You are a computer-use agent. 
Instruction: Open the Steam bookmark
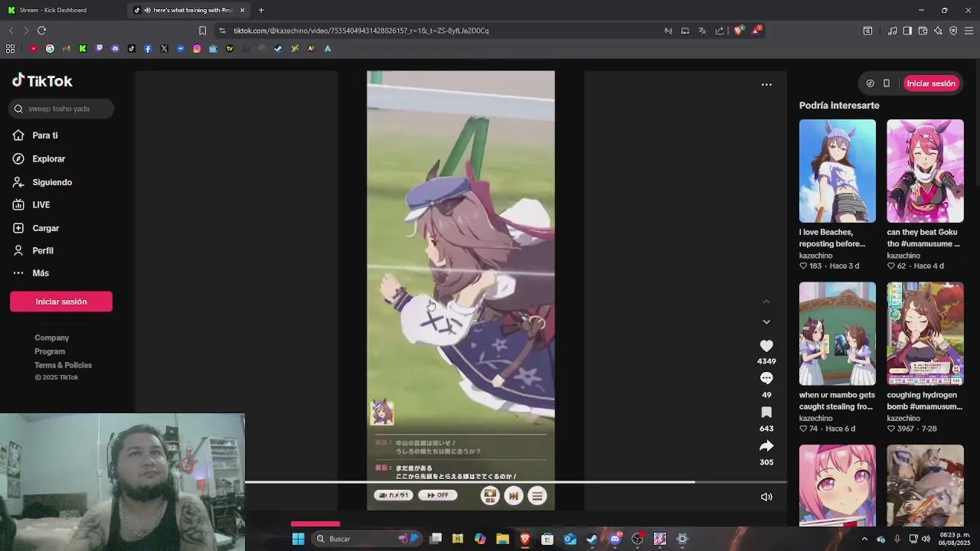(x=278, y=48)
